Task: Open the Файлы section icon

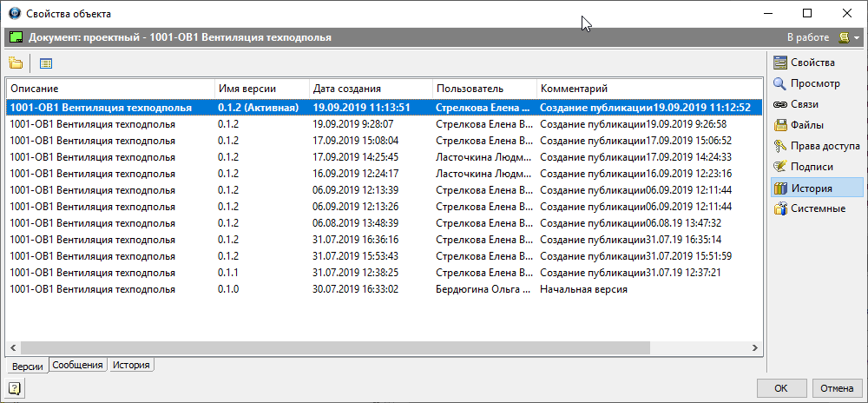Action: coord(779,125)
